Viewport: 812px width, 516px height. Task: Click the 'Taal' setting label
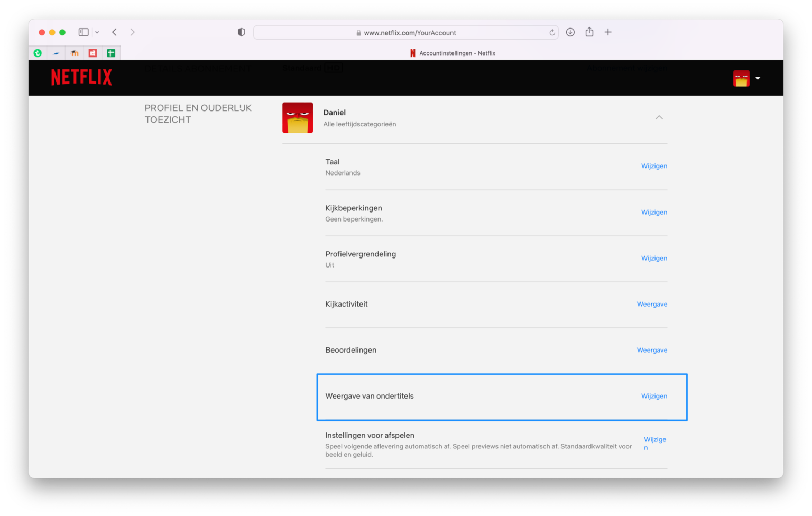pos(333,162)
